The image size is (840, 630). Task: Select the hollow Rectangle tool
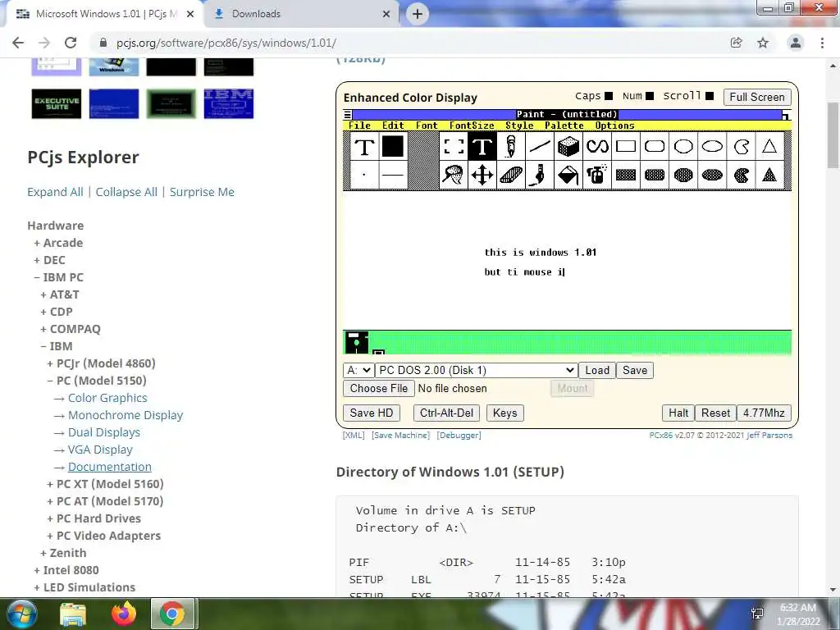tap(626, 146)
